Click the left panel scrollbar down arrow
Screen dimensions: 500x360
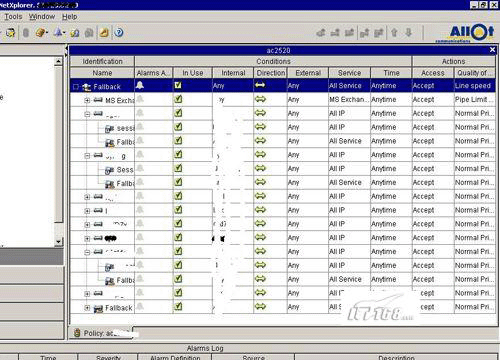point(58,242)
